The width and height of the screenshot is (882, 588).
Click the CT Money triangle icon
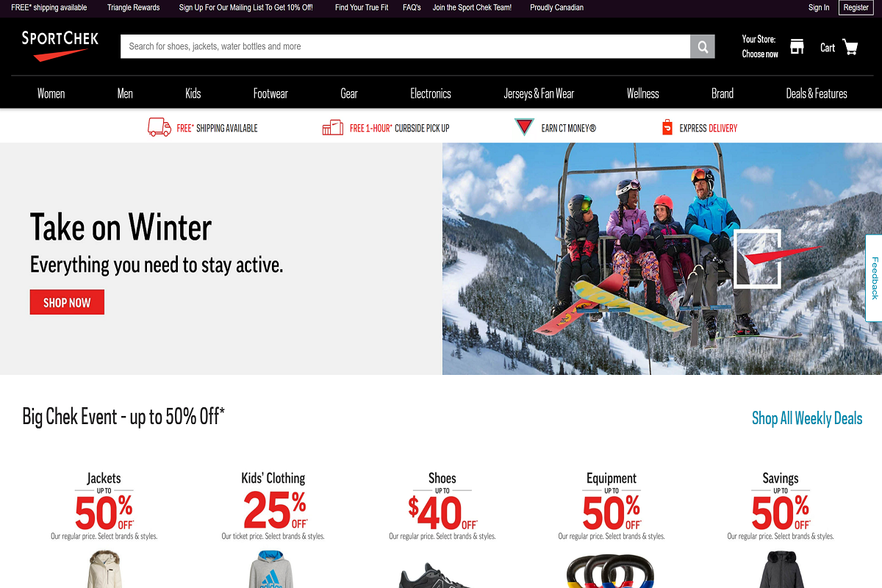pyautogui.click(x=524, y=127)
